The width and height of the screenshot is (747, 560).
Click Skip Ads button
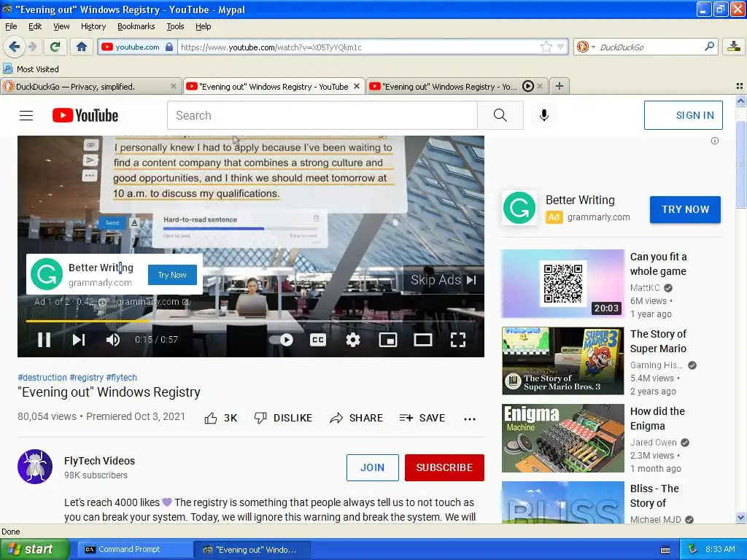443,279
